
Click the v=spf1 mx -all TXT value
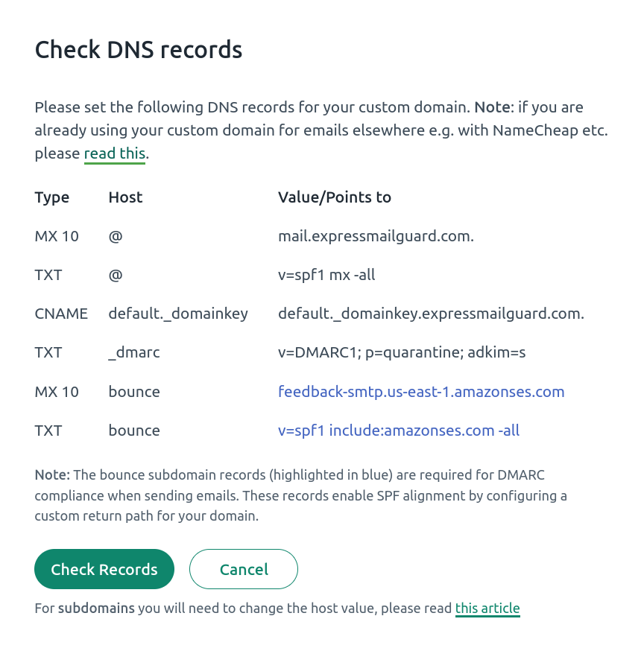(326, 275)
